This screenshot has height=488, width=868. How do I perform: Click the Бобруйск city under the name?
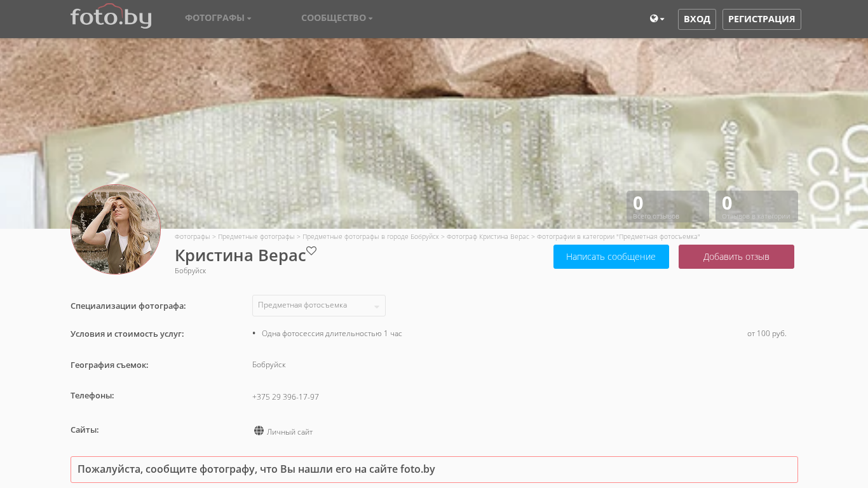pos(191,271)
